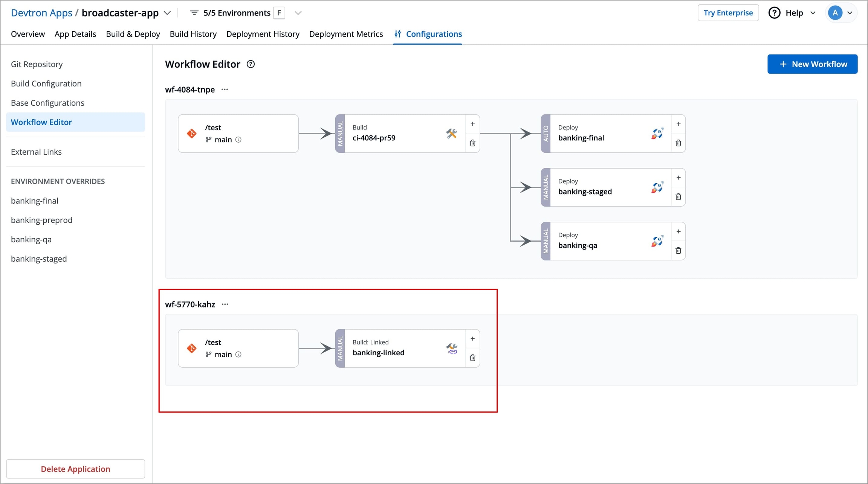Switch to the Build History tab
The width and height of the screenshot is (868, 484).
[x=193, y=34]
